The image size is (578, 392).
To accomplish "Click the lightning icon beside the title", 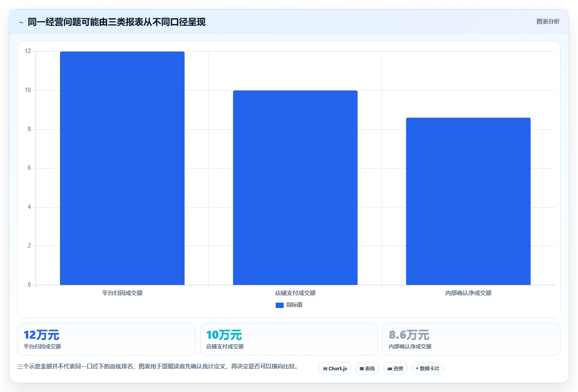I will click(21, 22).
